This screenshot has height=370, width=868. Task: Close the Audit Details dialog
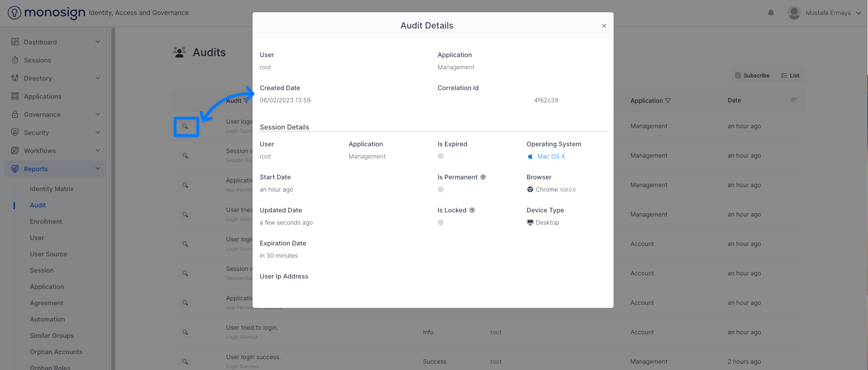point(604,26)
